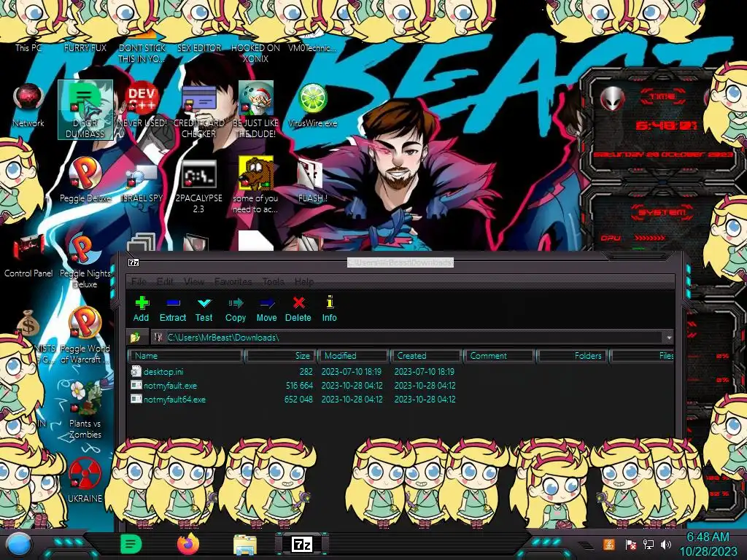
Task: Select the Peggle Nights Deluxe shortcut
Action: (x=85, y=261)
